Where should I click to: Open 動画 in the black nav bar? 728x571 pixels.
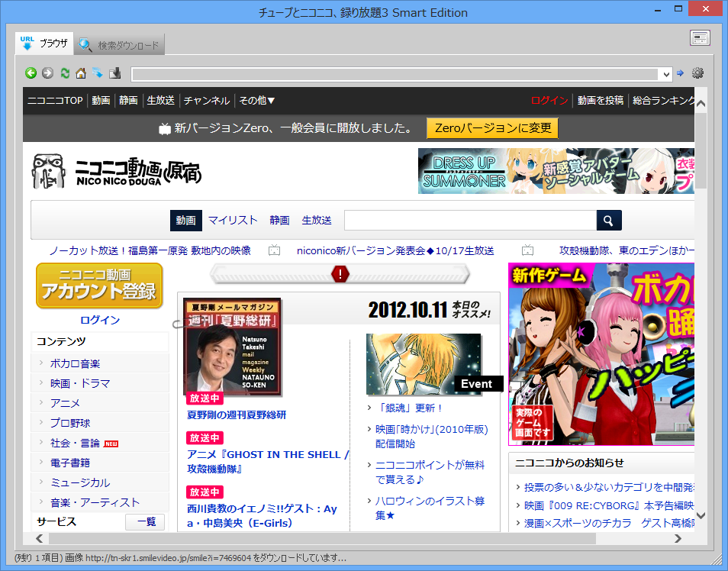[x=101, y=100]
